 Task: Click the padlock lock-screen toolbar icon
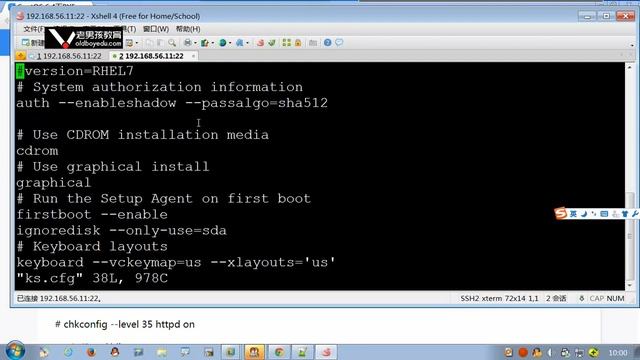(x=298, y=42)
